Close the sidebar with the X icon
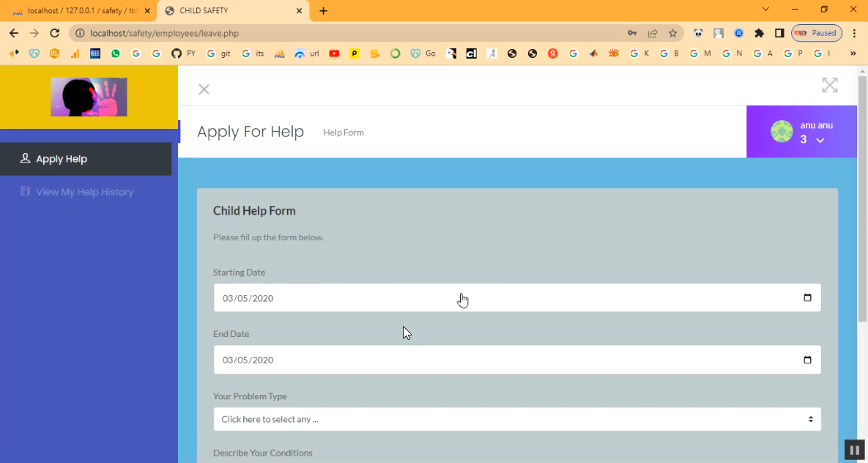 [204, 89]
